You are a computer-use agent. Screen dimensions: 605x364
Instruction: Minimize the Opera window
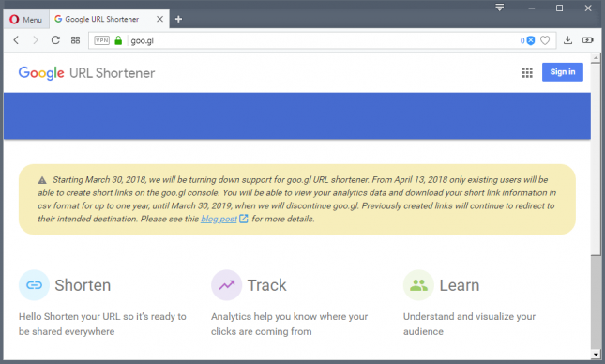(x=532, y=8)
